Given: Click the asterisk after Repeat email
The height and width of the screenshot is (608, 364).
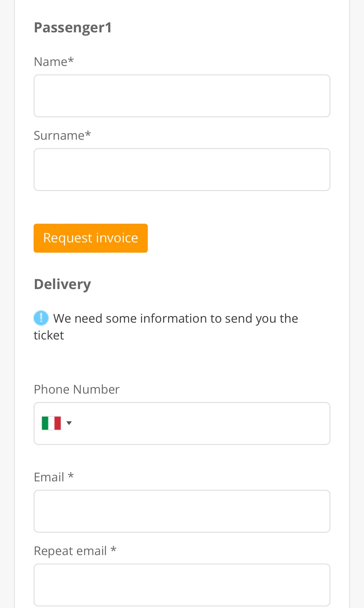Looking at the screenshot, I should tap(114, 549).
